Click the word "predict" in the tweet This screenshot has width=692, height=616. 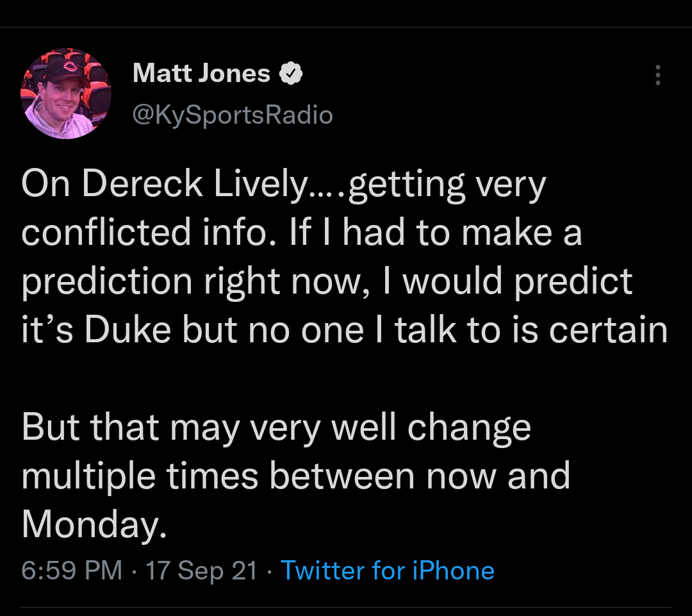(x=573, y=282)
